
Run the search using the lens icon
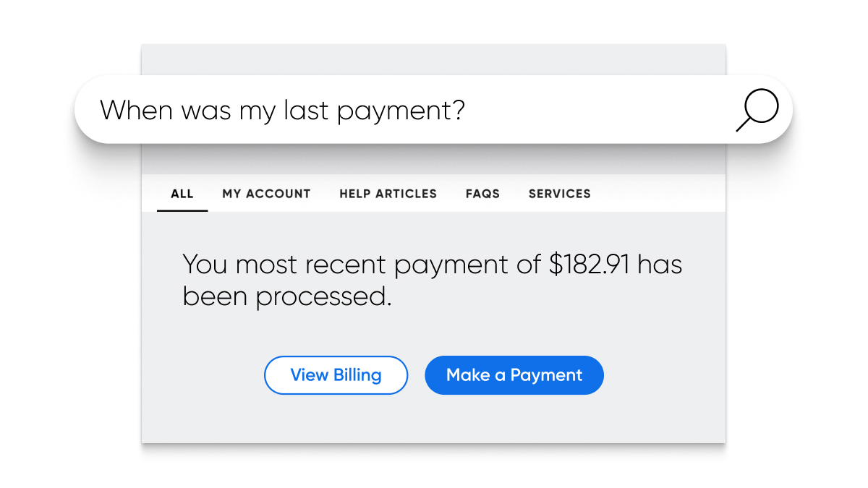tap(757, 111)
